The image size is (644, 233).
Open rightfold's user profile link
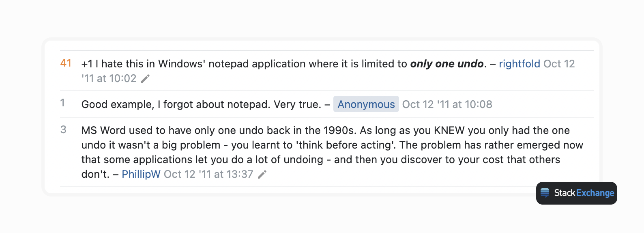point(519,64)
